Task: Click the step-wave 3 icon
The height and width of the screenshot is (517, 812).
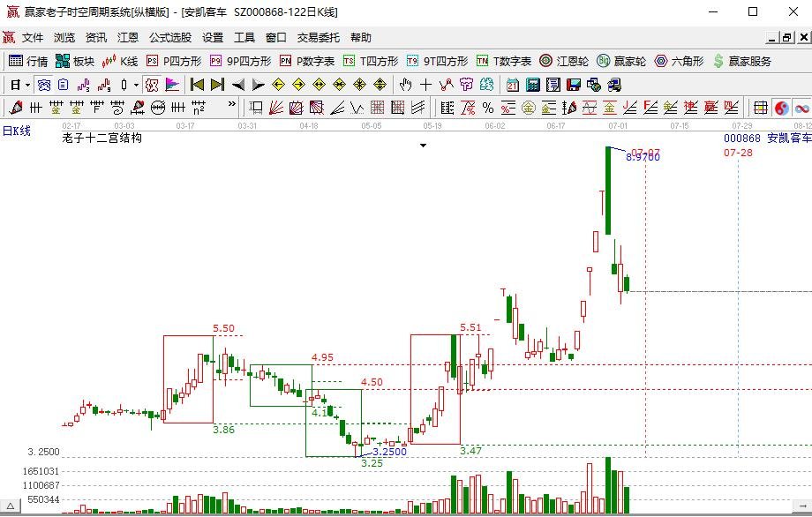Action: 83,85
